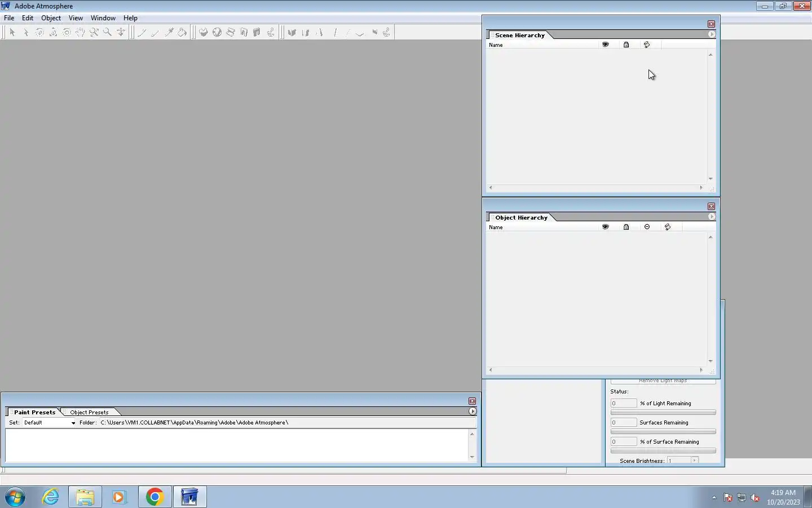Click progress bar under % of Surface Remaining
The width and height of the screenshot is (812, 508).
[x=663, y=451]
